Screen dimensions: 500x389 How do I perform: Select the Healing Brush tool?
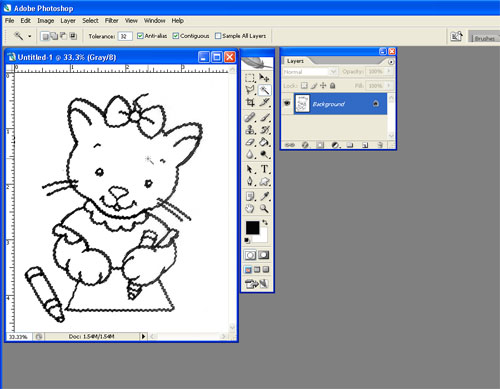click(250, 117)
